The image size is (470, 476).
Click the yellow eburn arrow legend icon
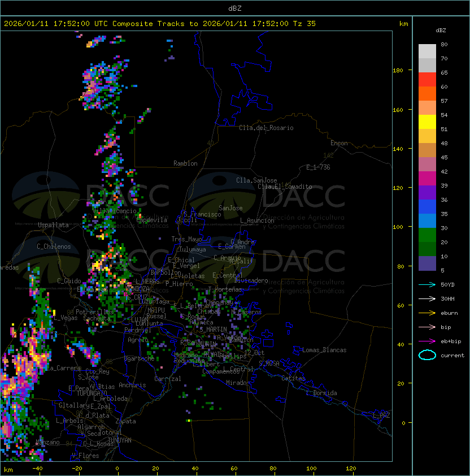(x=427, y=313)
